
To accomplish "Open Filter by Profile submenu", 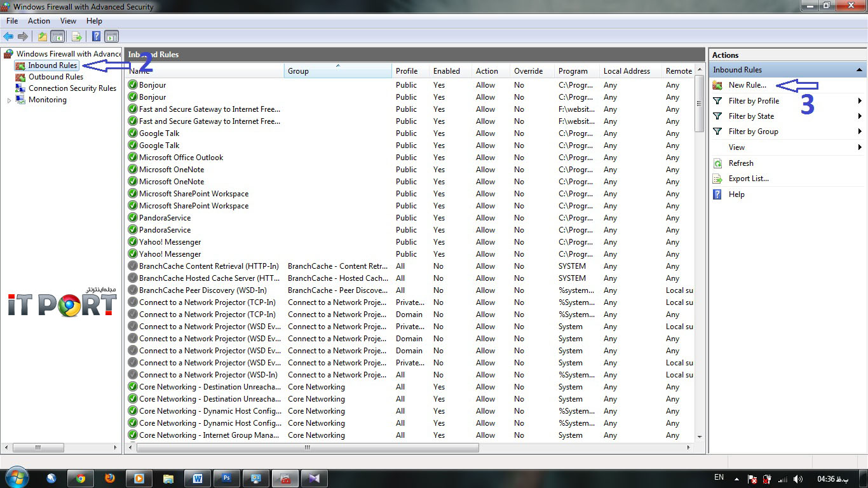I will (787, 101).
